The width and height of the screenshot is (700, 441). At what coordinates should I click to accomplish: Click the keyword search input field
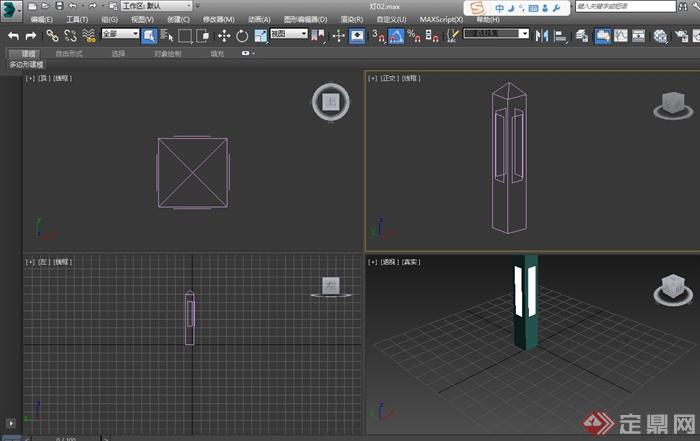(x=625, y=6)
